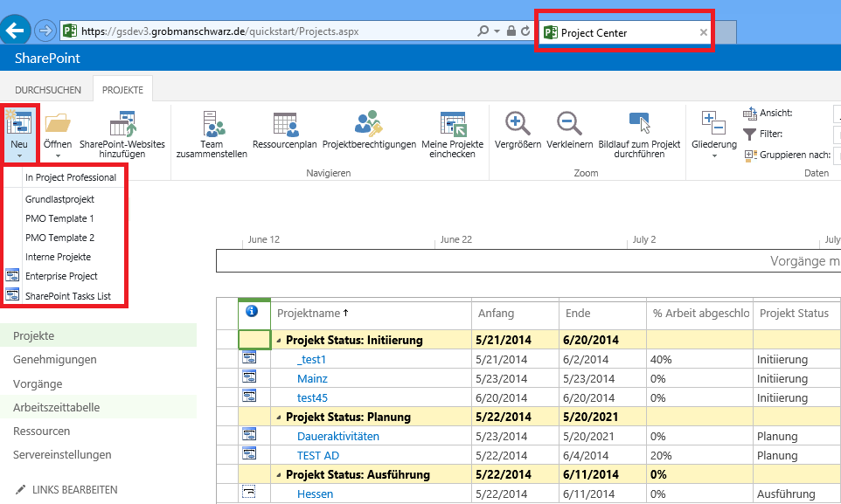Click SharePoint-Websites hinzufügen icon
Viewport: 841px width, 504px height.
point(122,123)
